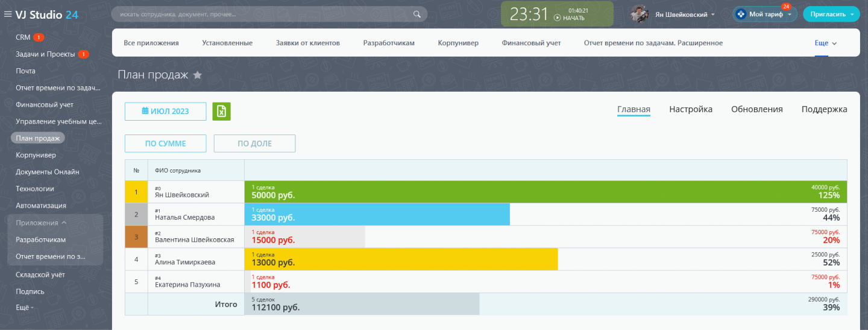Go to Финансовый учет in top menu
The width and height of the screenshot is (868, 330).
pyautogui.click(x=530, y=43)
